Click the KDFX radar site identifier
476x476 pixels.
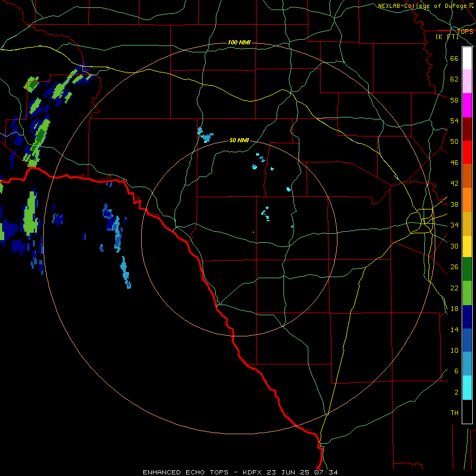point(253,472)
